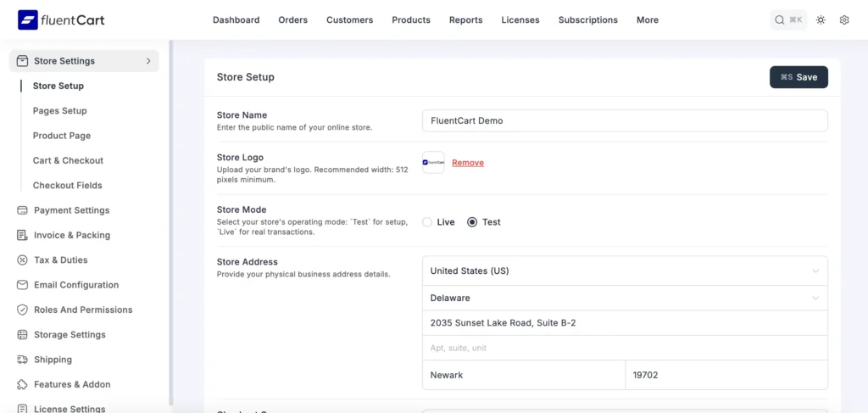This screenshot has height=413, width=868.
Task: Click the Shipping sidebar icon
Action: [x=23, y=360]
